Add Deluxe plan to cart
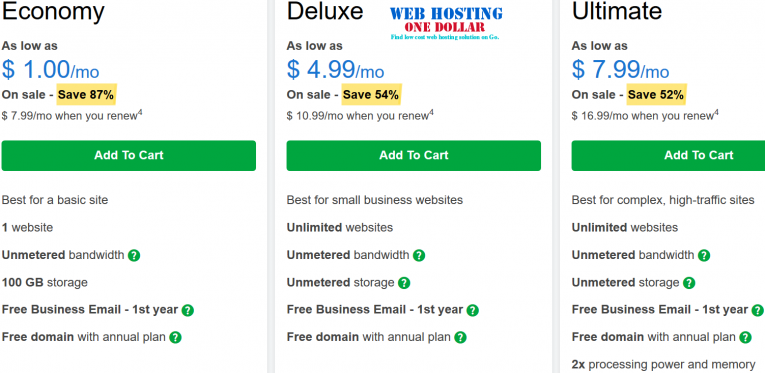 coord(414,156)
